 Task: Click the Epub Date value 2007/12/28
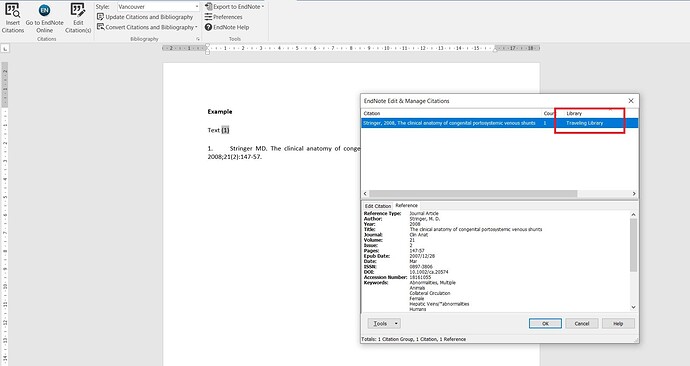[422, 256]
